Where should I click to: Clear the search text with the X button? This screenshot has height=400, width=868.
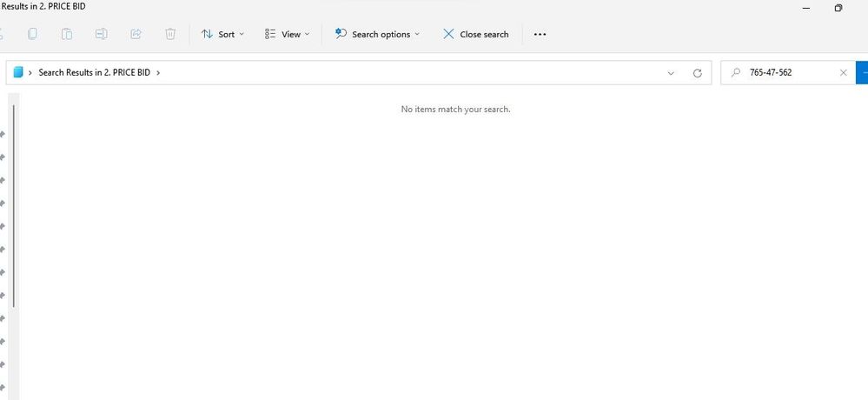(x=843, y=72)
